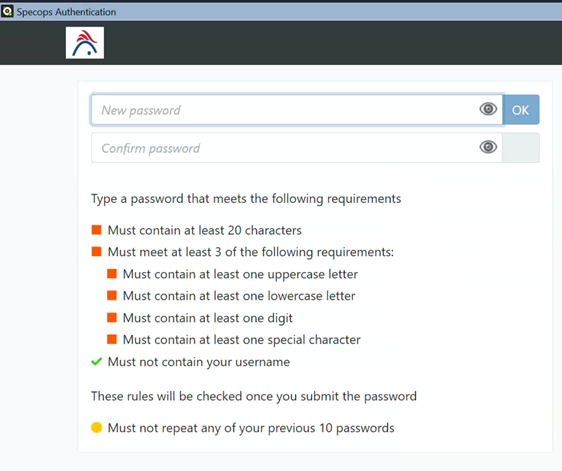Click the green checkmark beside username rule
The height and width of the screenshot is (471, 562).
(x=96, y=361)
